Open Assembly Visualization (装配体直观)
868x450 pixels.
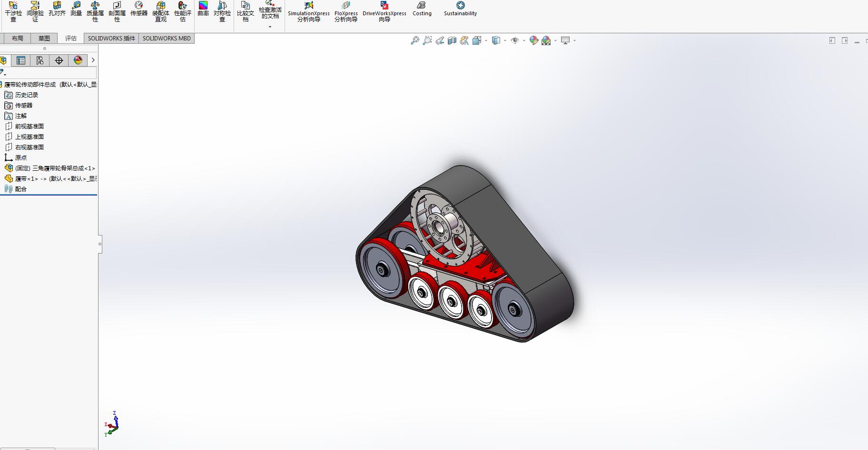[161, 11]
